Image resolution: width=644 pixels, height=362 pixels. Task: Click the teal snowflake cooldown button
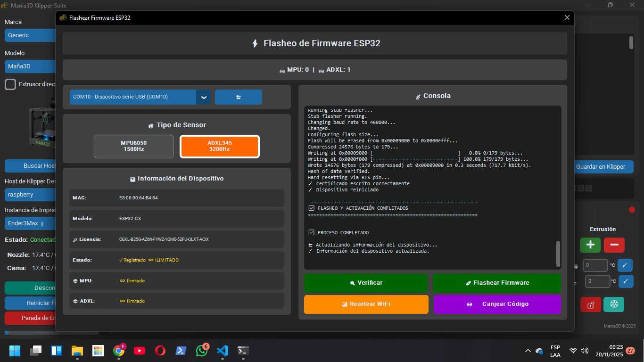(x=614, y=304)
